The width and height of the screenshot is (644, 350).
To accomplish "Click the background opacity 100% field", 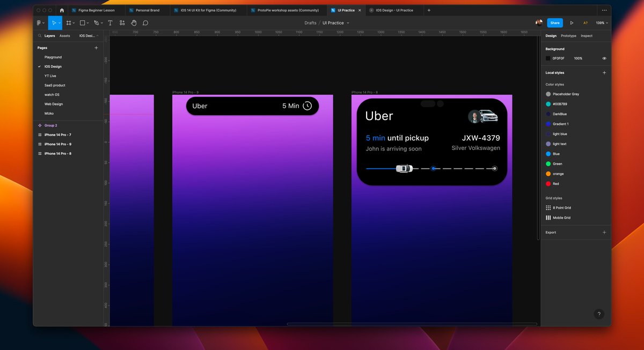I will coord(578,58).
